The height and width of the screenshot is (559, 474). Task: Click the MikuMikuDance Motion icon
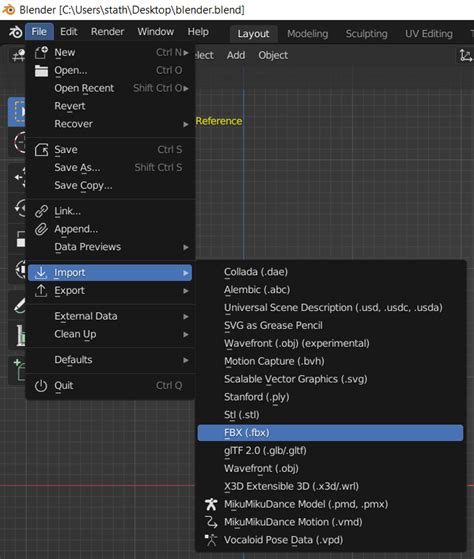pyautogui.click(x=211, y=522)
